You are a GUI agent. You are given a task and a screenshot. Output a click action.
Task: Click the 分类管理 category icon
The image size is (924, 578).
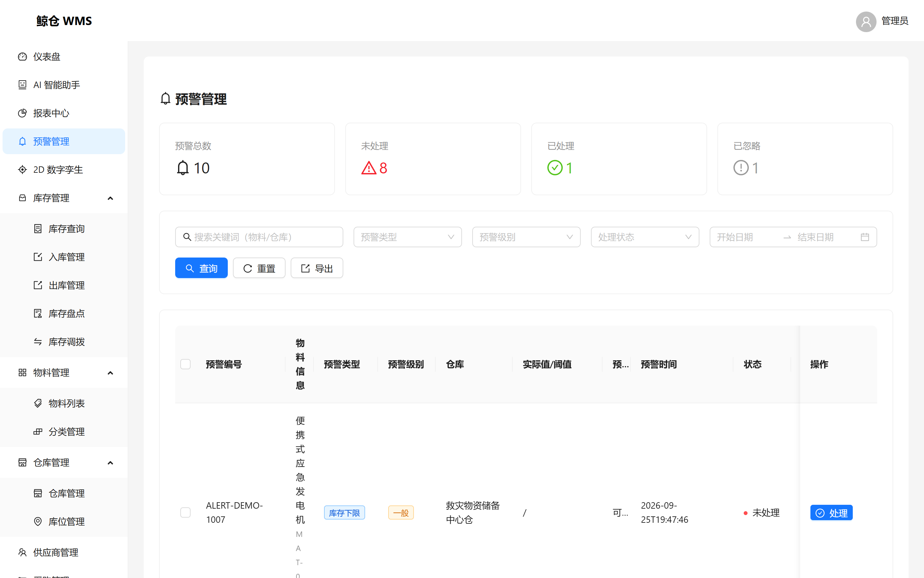click(x=38, y=432)
